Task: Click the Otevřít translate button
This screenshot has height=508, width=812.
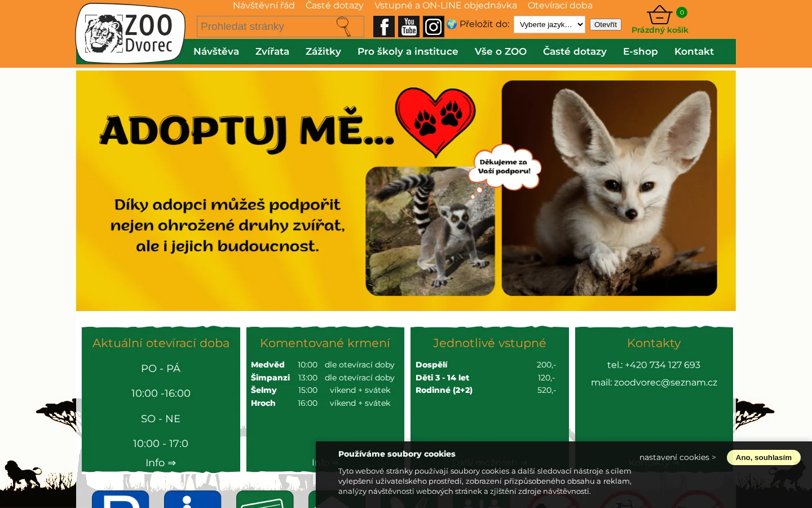Action: 606,24
